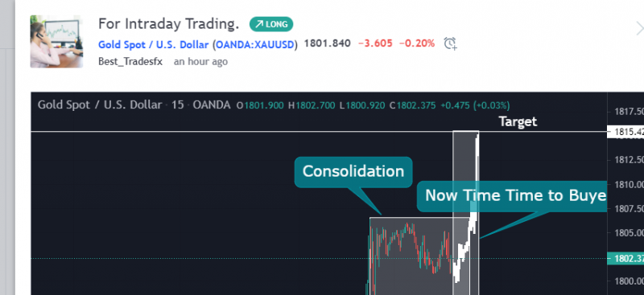Open the OANDA:XAUUSD symbol link

tap(255, 44)
